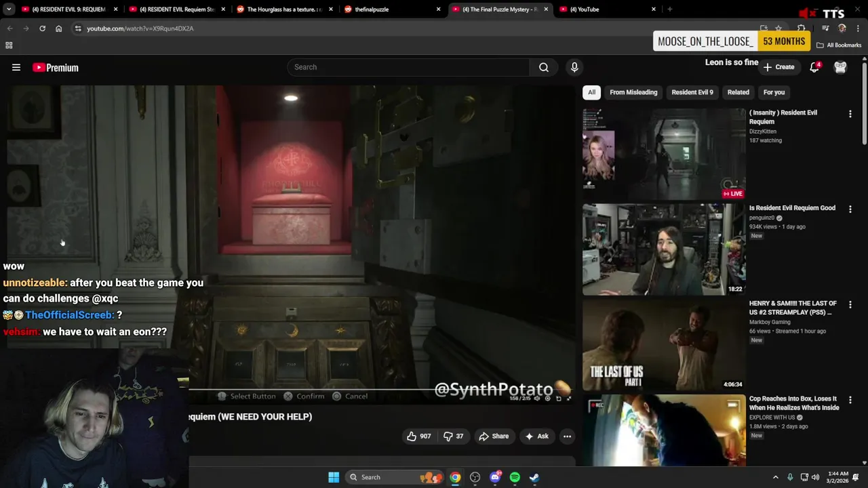Open Chrome three-dot menu
The width and height of the screenshot is (868, 488).
pyautogui.click(x=858, y=28)
